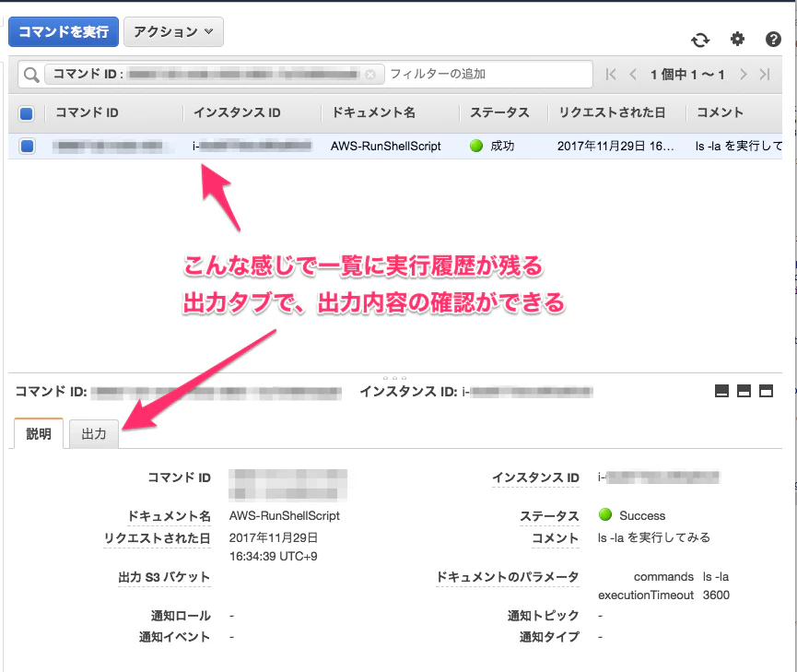This screenshot has height=672, width=797.
Task: Click the executionTimeout parameter value 3600
Action: [x=716, y=595]
